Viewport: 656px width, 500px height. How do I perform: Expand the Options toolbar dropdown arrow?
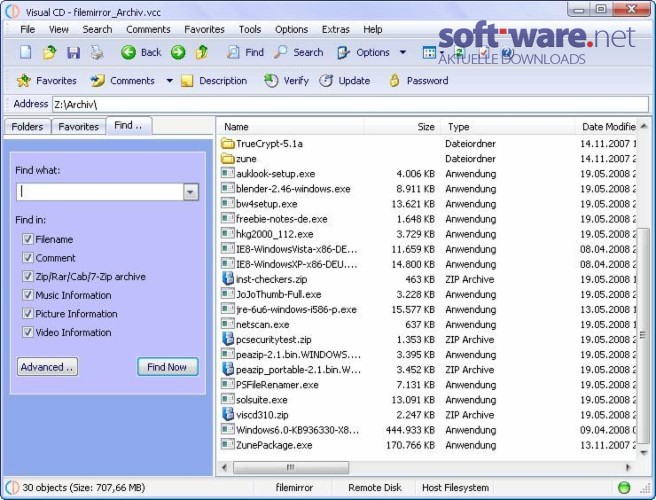402,52
